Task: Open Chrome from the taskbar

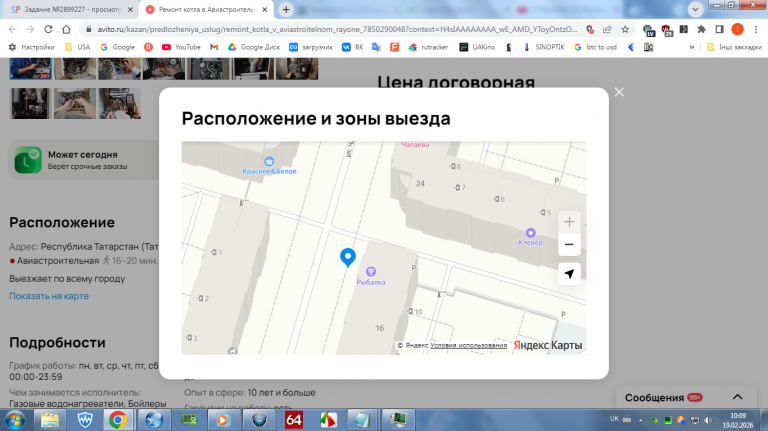Action: click(x=118, y=420)
